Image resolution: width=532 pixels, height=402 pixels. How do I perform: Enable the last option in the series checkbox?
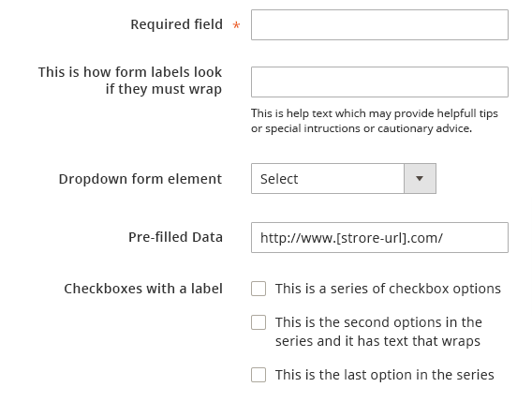259,375
